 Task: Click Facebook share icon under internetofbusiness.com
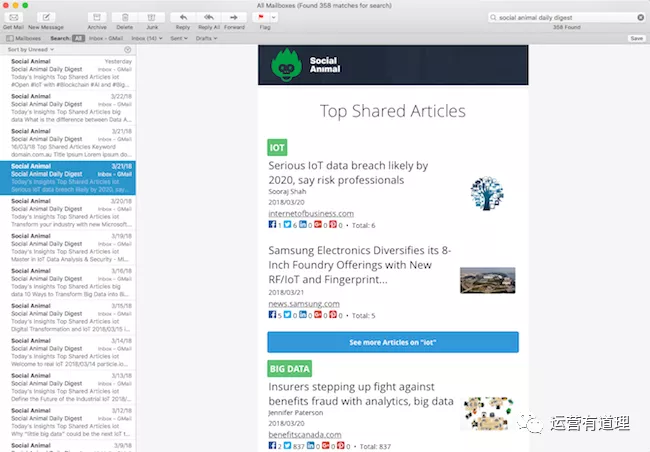coord(272,224)
